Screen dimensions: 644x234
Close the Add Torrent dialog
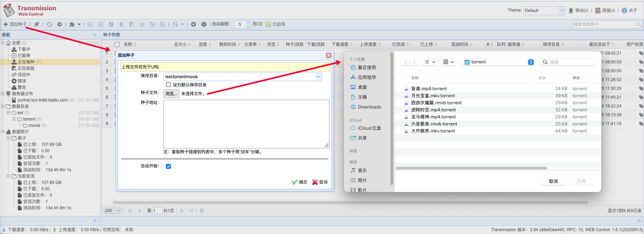(329, 55)
